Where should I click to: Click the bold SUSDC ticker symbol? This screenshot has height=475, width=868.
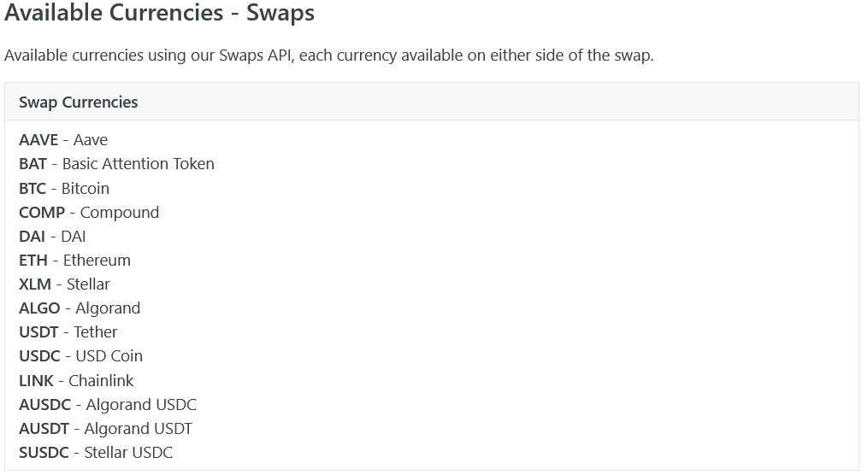point(44,452)
